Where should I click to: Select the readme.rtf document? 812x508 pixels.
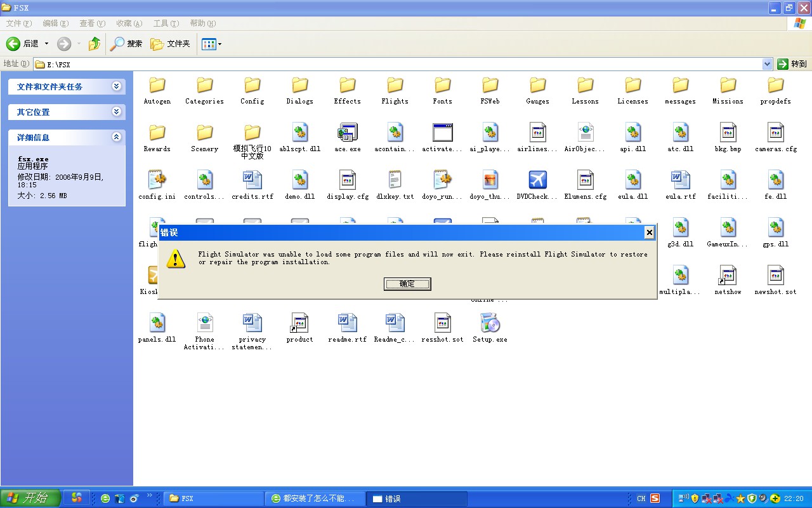[x=347, y=328]
